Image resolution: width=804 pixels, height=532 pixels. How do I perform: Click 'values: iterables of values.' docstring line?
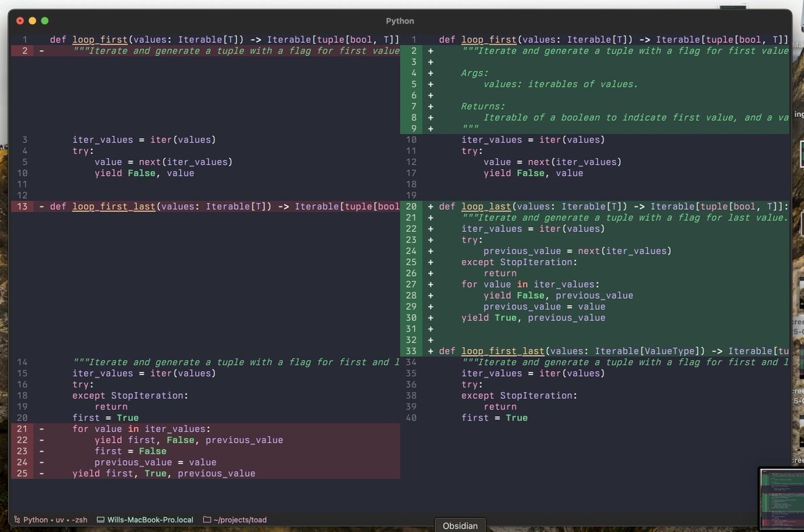pos(561,84)
